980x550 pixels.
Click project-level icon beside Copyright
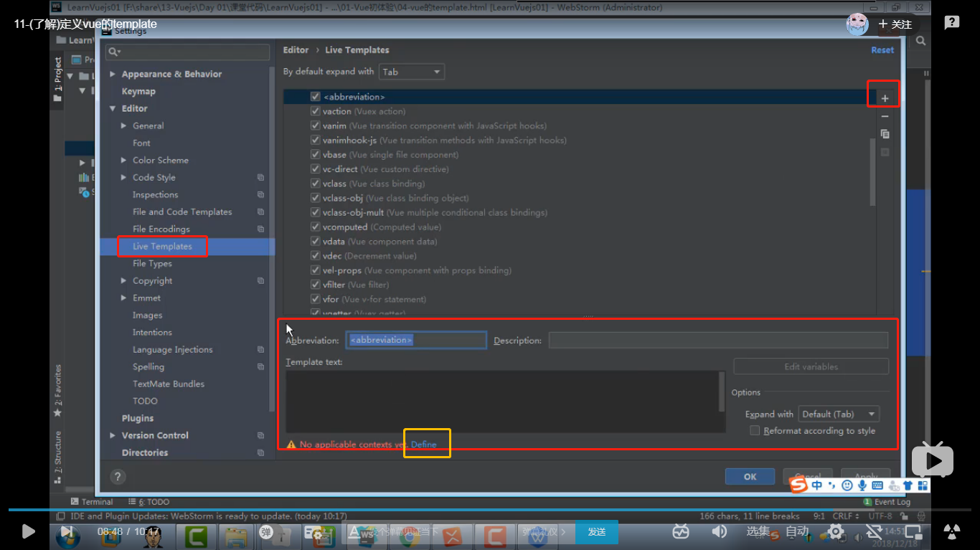point(260,280)
